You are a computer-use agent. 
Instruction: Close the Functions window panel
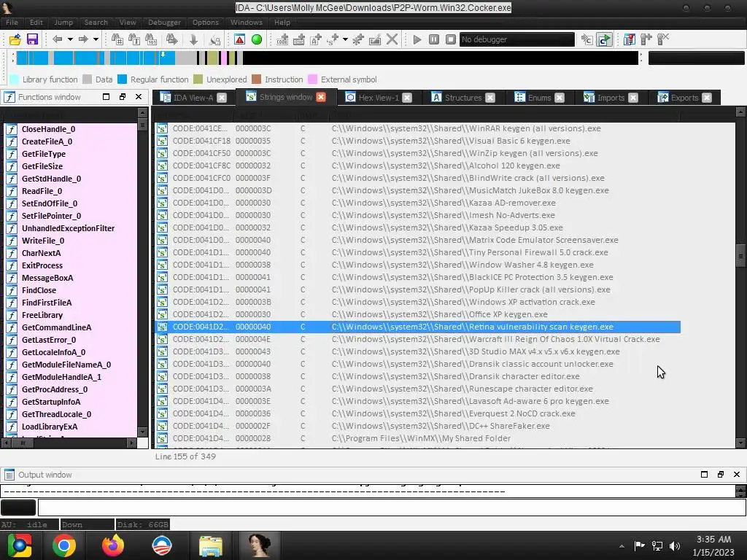[139, 97]
